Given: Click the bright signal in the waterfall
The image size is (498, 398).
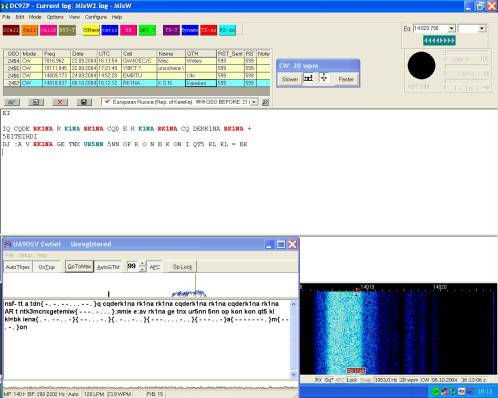Looking at the screenshot, I should (x=343, y=332).
